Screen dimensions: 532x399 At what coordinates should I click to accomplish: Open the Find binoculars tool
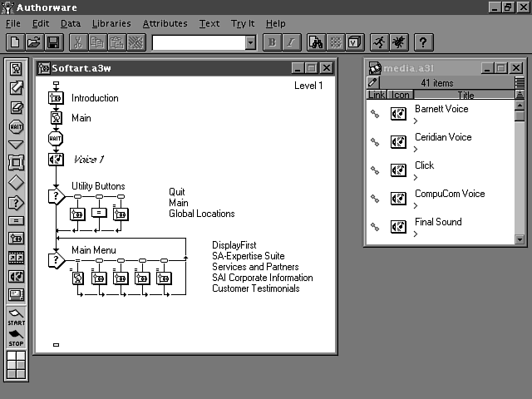[316, 42]
